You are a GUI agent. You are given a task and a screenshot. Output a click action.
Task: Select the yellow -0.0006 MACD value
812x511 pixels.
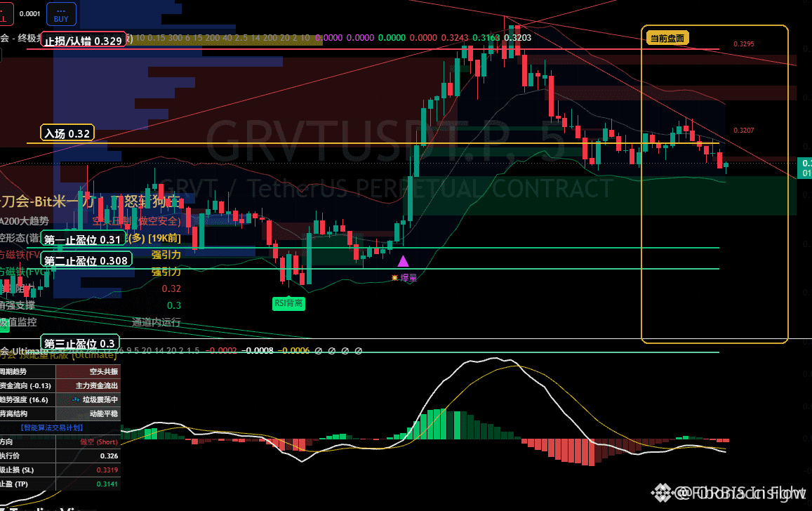[x=293, y=350]
